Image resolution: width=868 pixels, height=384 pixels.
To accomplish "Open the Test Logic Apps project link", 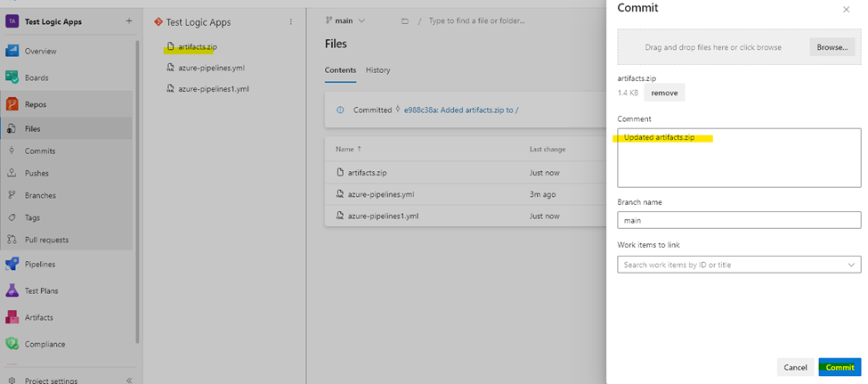I will click(53, 21).
